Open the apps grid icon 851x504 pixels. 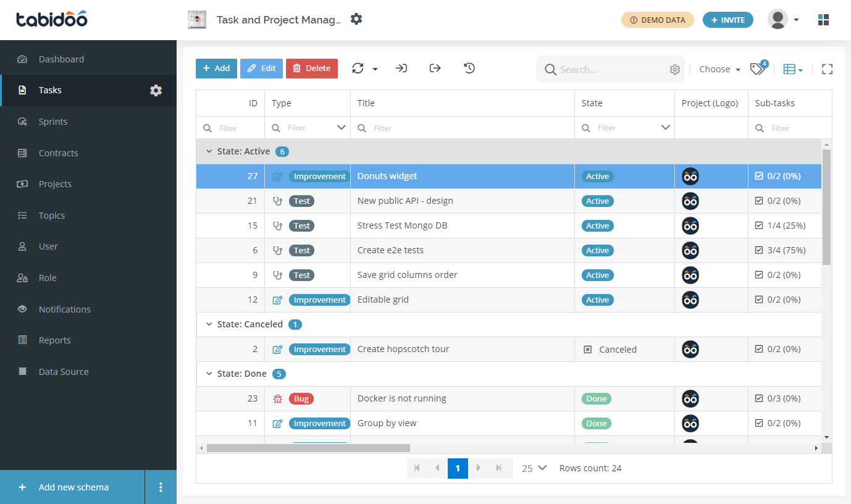click(x=823, y=20)
